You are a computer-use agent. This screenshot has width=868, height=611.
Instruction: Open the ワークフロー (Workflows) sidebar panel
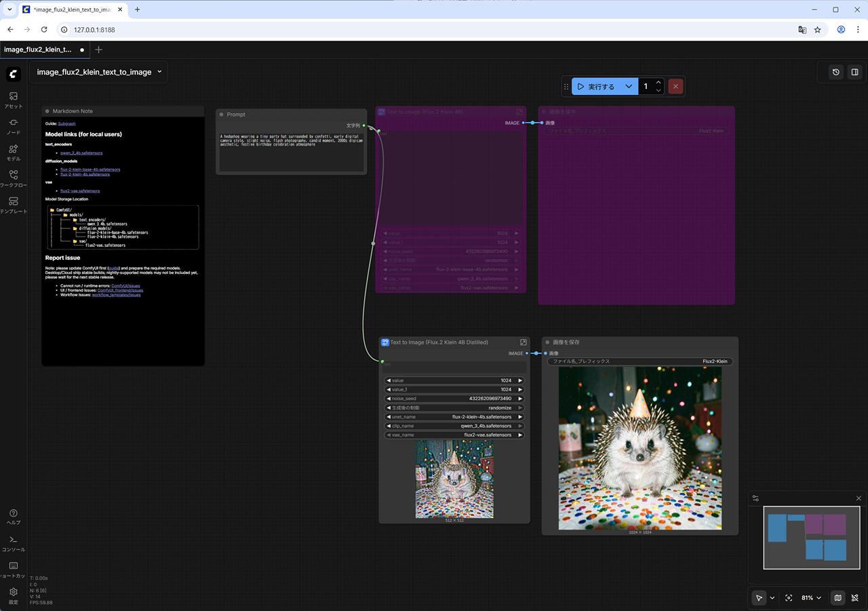point(14,179)
